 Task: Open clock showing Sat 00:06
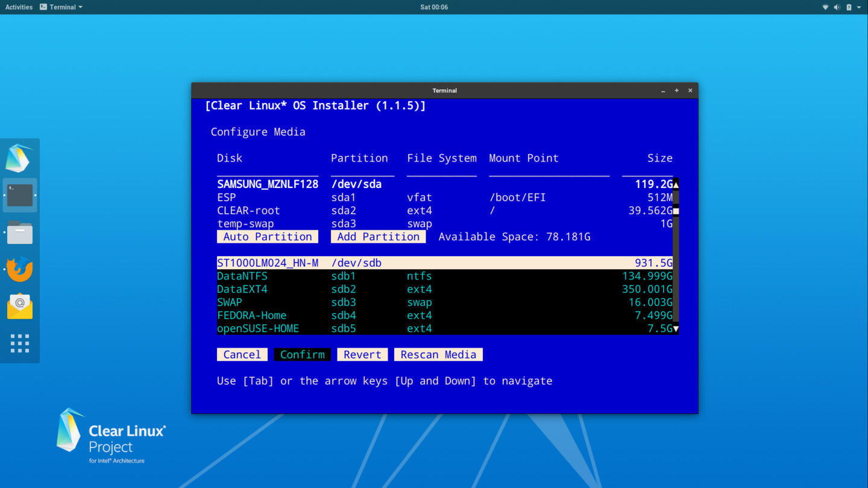click(434, 7)
